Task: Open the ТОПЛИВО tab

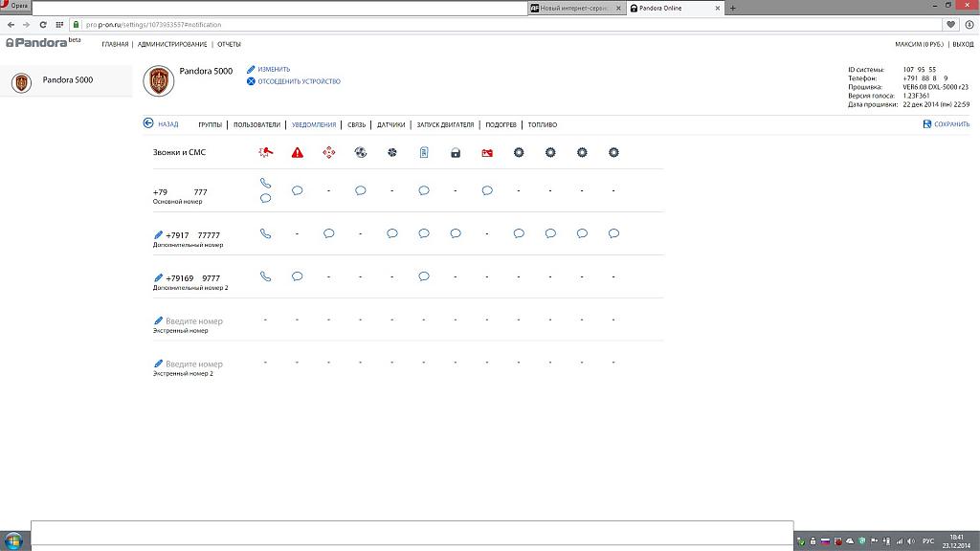Action: pyautogui.click(x=543, y=125)
